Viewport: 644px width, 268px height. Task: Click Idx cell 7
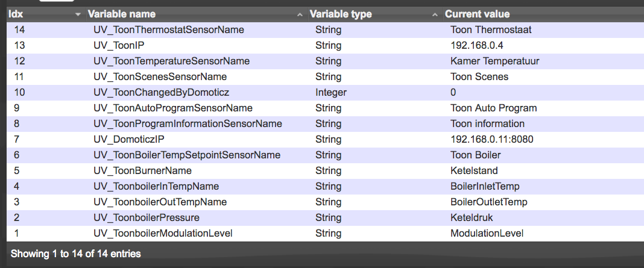coord(17,140)
